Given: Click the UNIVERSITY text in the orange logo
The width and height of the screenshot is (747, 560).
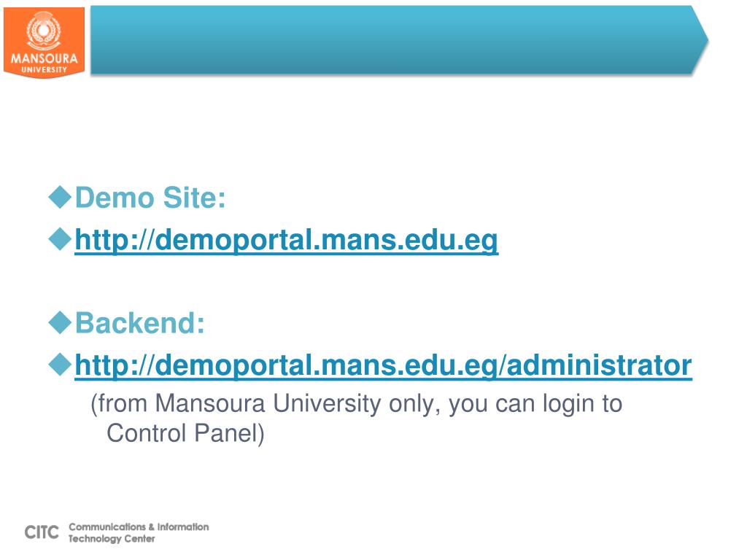Looking at the screenshot, I should tap(44, 69).
